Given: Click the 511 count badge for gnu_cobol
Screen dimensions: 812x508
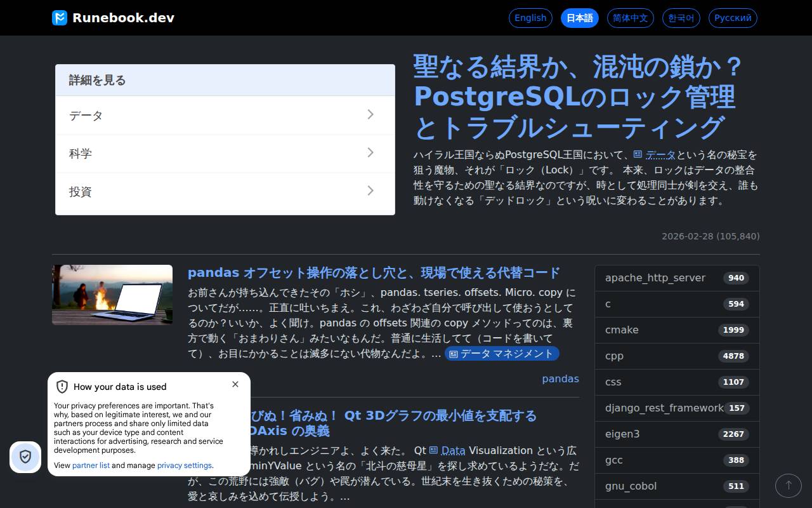Looking at the screenshot, I should pyautogui.click(x=736, y=486).
